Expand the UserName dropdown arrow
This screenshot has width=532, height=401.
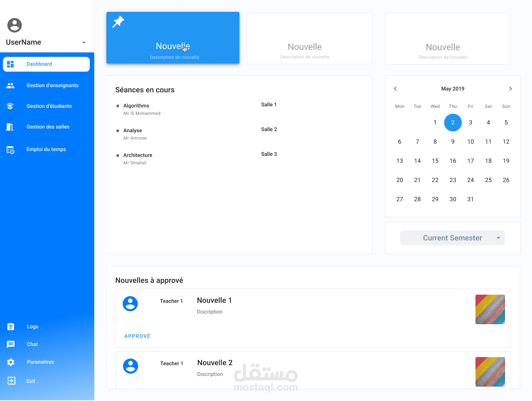pyautogui.click(x=84, y=42)
